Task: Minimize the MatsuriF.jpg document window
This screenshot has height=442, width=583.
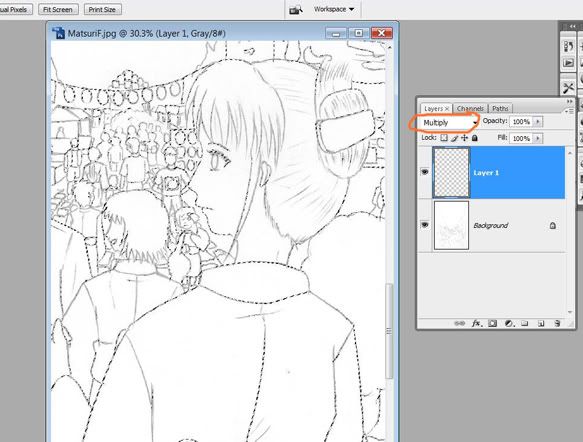Action: pos(336,33)
